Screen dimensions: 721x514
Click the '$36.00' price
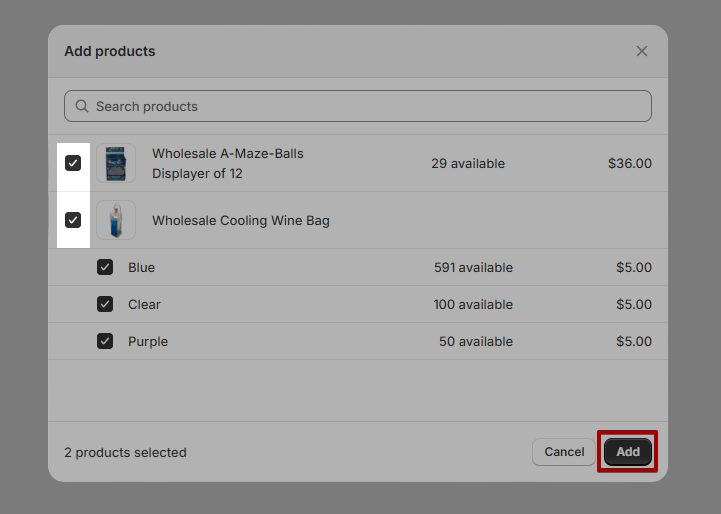click(630, 163)
